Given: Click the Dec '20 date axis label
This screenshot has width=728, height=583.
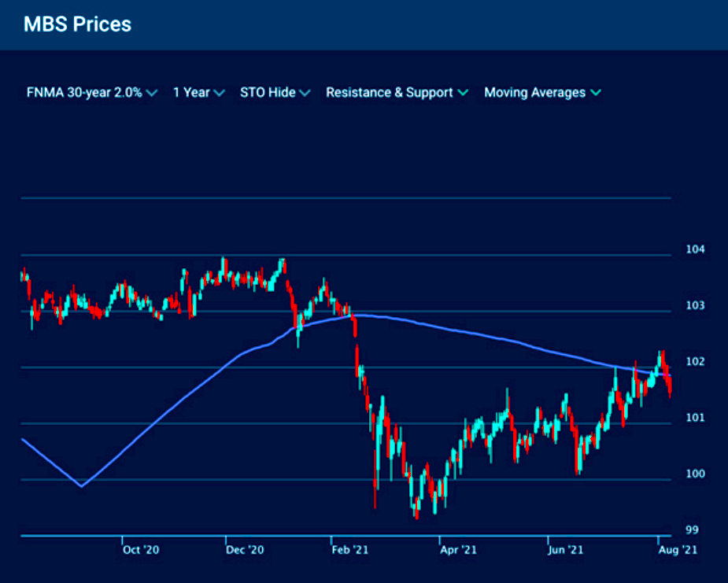Looking at the screenshot, I should coord(245,550).
